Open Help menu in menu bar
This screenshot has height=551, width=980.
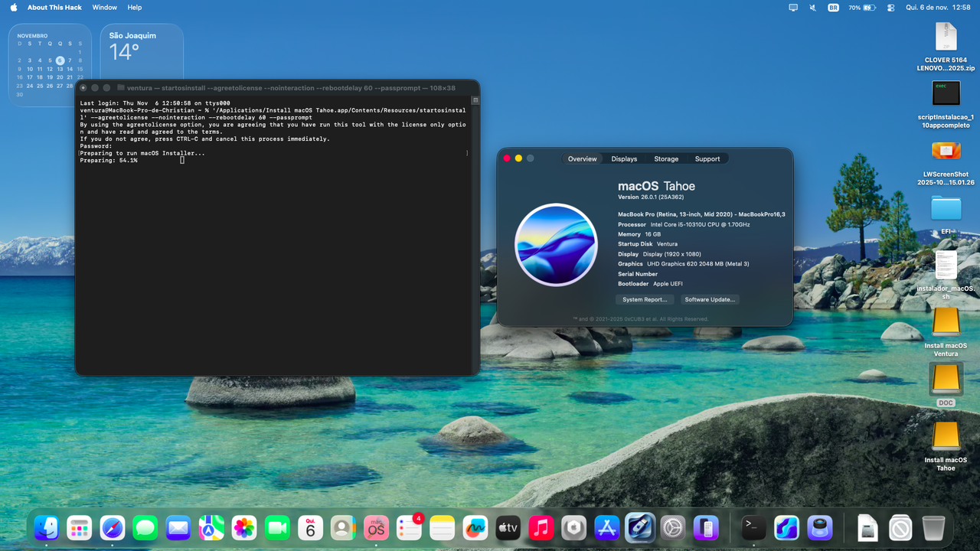tap(135, 7)
